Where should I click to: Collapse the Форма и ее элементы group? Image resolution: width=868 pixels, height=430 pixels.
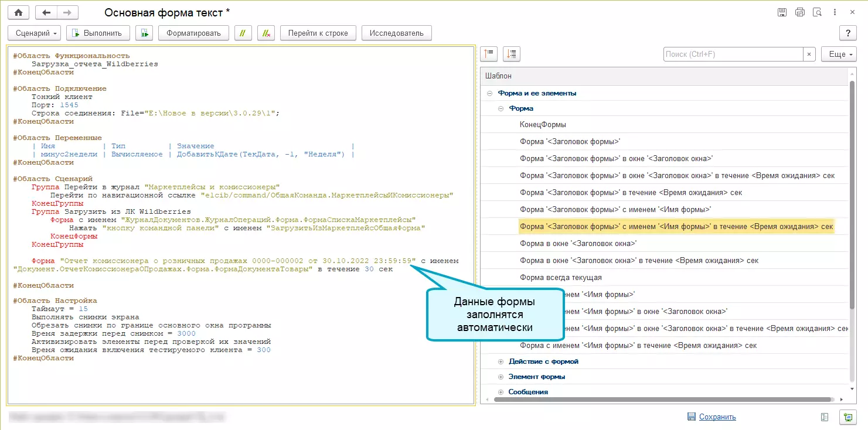(489, 93)
